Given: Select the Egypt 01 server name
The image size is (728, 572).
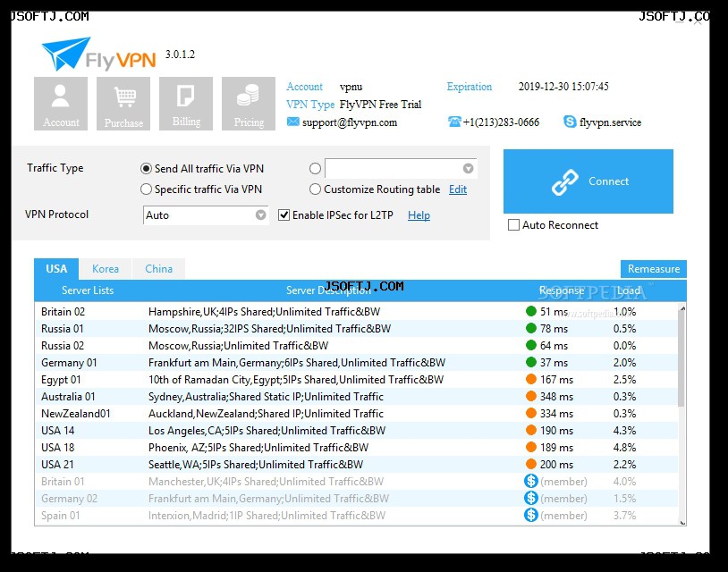Looking at the screenshot, I should 61,380.
